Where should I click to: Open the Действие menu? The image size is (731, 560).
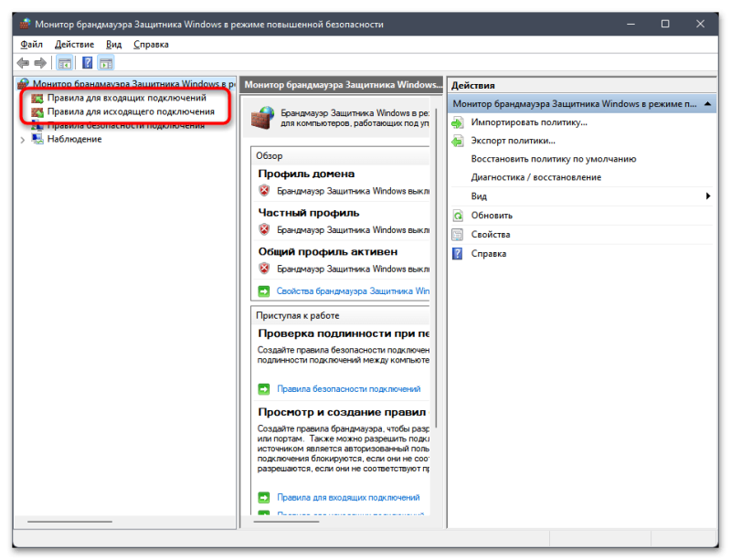tap(74, 44)
